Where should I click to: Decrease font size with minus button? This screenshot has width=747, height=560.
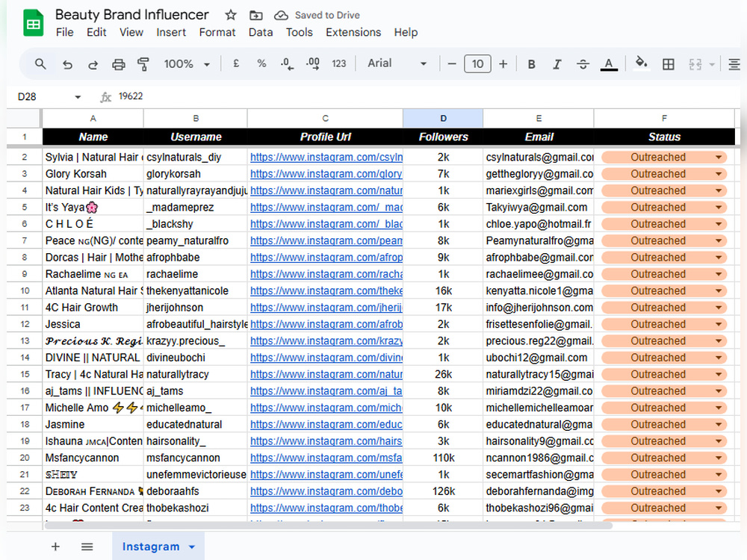click(x=452, y=63)
